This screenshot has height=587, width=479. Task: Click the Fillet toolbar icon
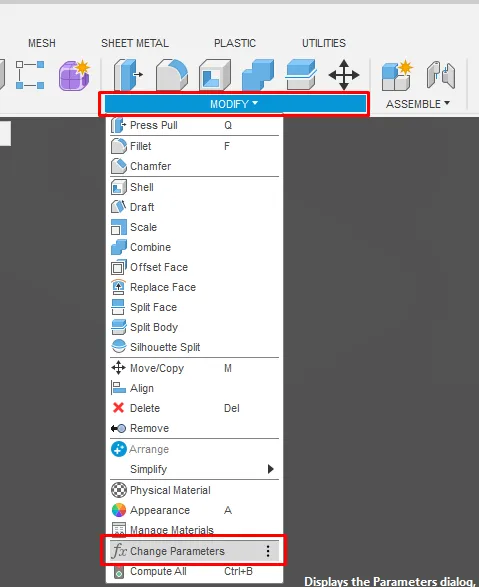[x=172, y=74]
